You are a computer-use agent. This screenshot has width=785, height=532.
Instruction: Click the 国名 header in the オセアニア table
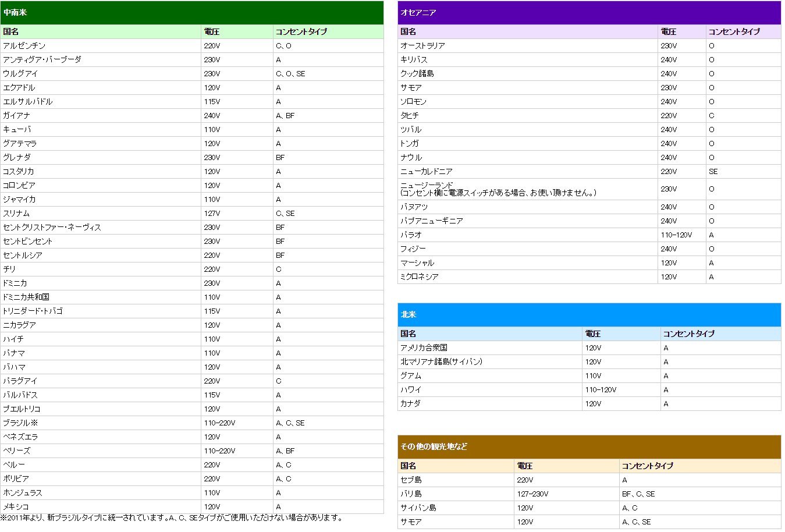[409, 31]
